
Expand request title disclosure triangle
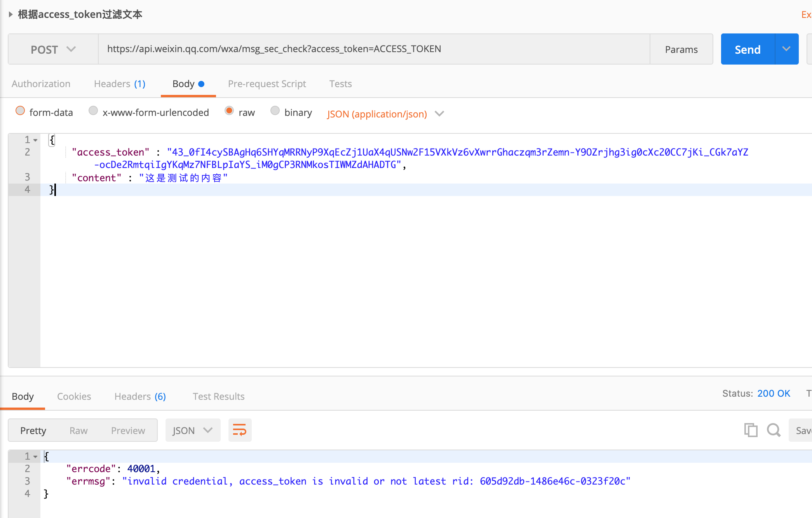click(x=10, y=14)
